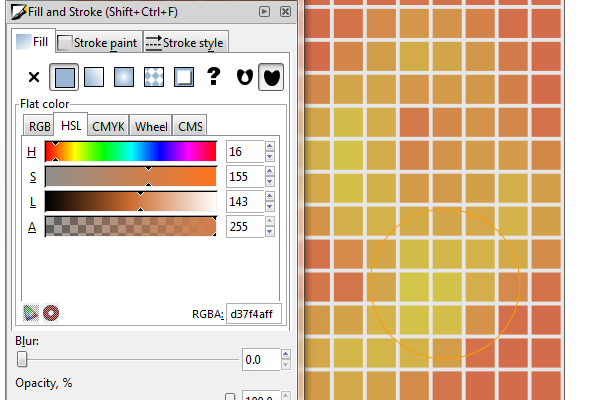Choose Pattern fill

click(x=154, y=77)
